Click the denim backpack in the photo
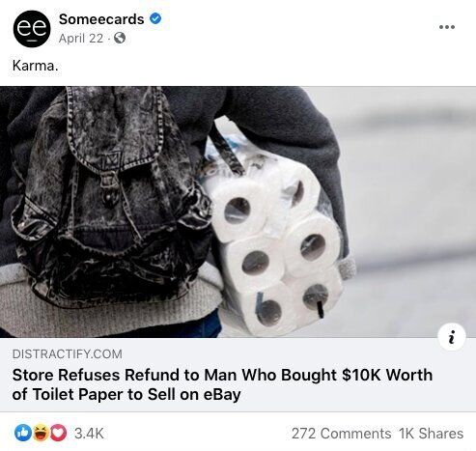 (109, 193)
